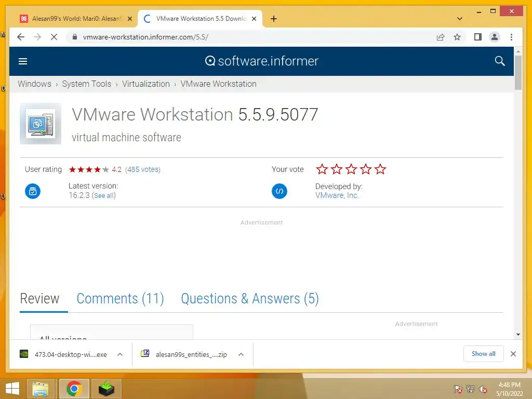Vote two stars in Your vote
The image size is (532, 399).
pyautogui.click(x=337, y=169)
